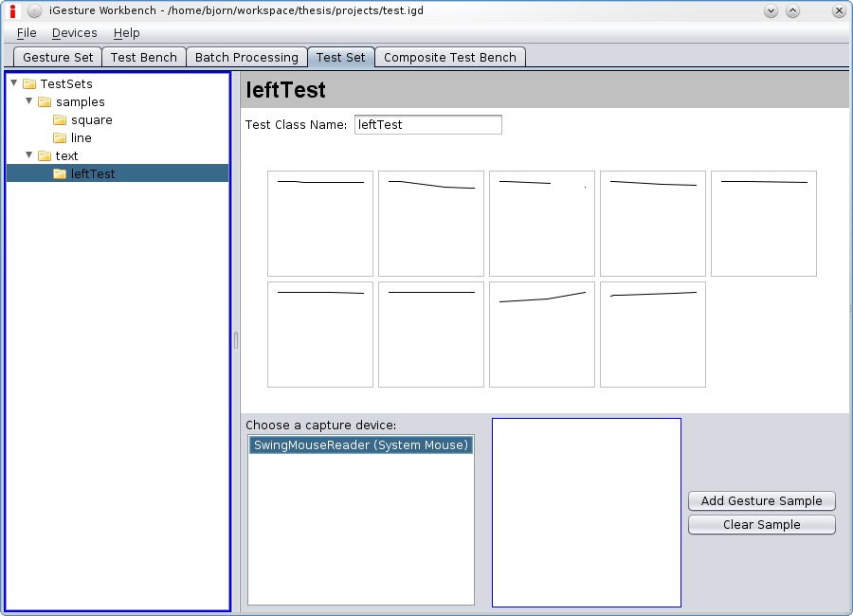Collapse the TestSets tree node
The image size is (853, 616).
(x=13, y=83)
